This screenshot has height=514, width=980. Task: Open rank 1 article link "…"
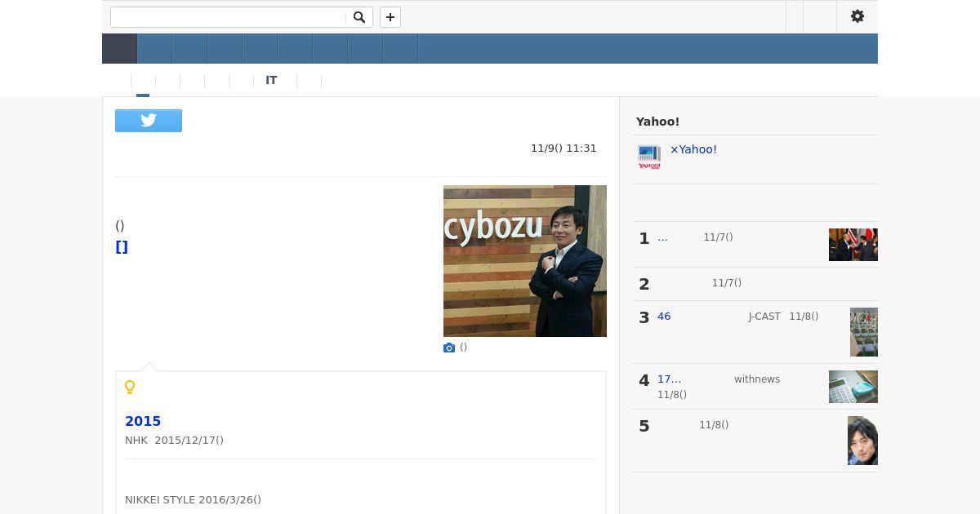[x=662, y=237]
